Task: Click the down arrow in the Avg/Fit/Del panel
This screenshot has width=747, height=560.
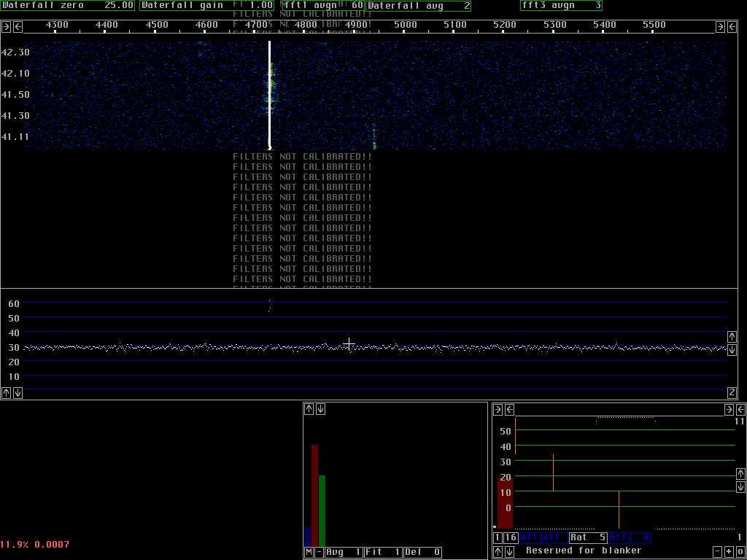Action: 321,408
